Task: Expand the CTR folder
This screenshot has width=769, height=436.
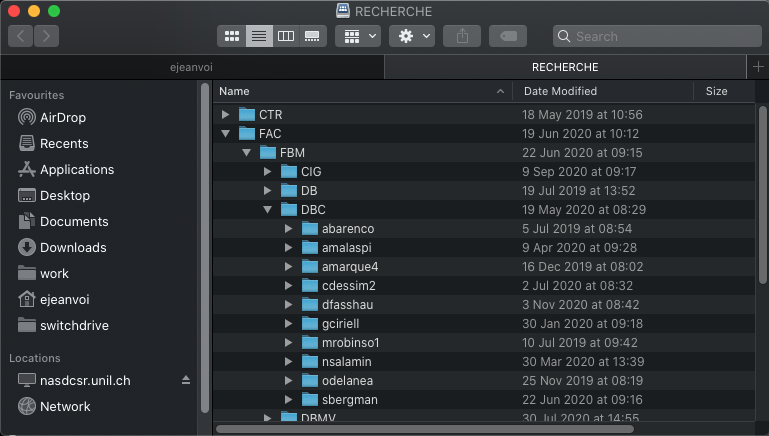Action: 226,115
